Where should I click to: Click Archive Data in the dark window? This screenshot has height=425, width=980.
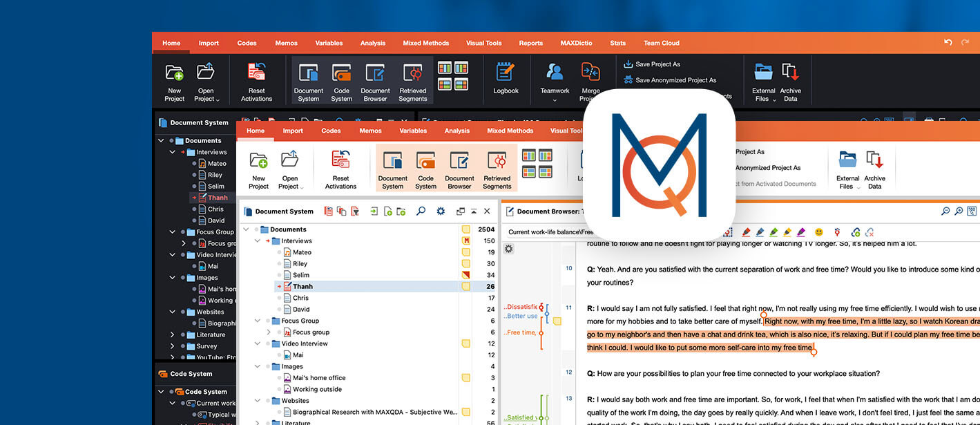point(790,82)
